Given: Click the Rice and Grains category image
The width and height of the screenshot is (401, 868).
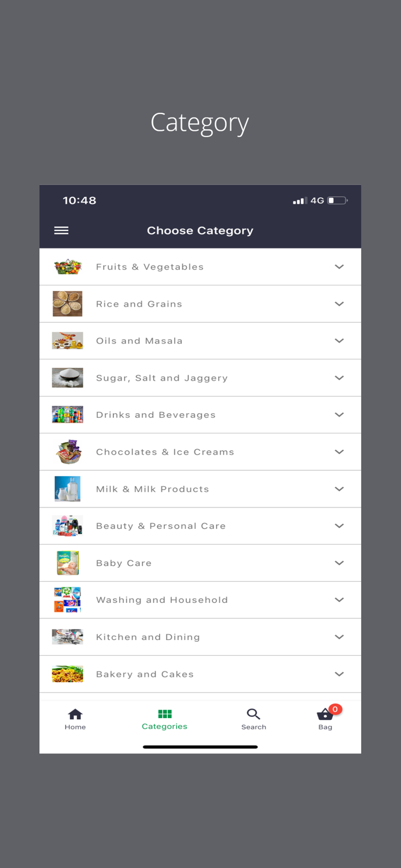Looking at the screenshot, I should [x=67, y=303].
